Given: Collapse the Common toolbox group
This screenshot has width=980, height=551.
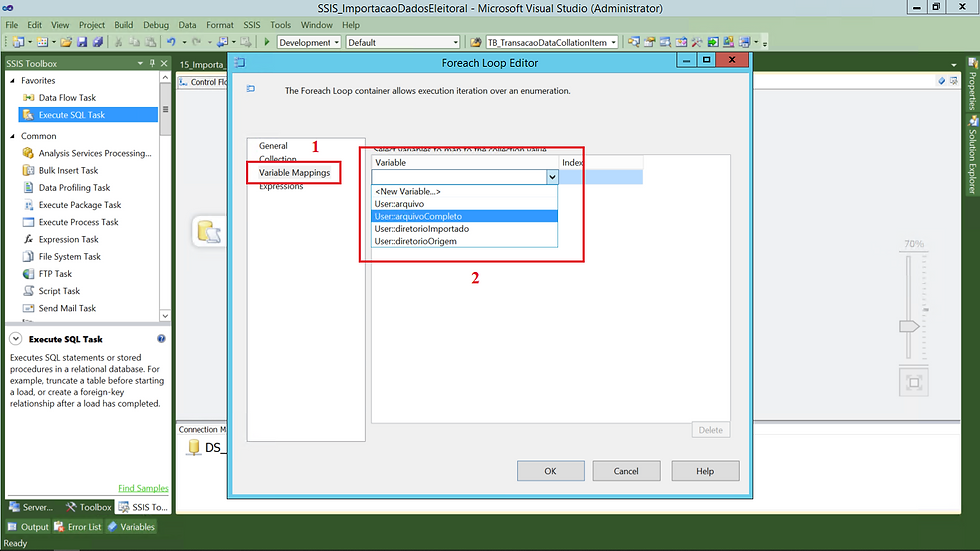Looking at the screenshot, I should point(12,136).
